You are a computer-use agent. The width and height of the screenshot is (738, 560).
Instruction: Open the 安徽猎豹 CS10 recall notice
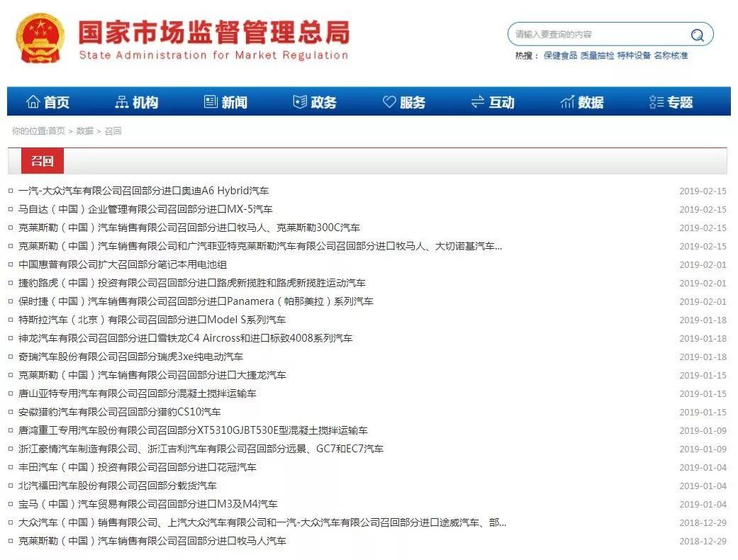[x=119, y=412]
